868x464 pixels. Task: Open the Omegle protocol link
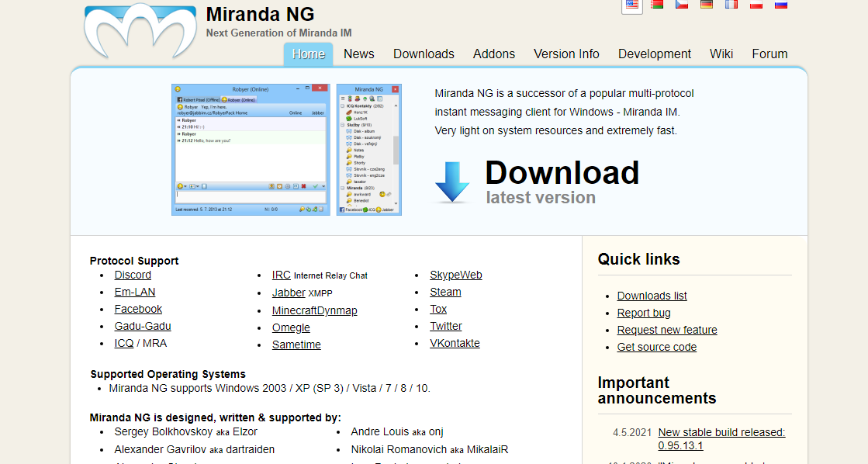click(x=291, y=327)
